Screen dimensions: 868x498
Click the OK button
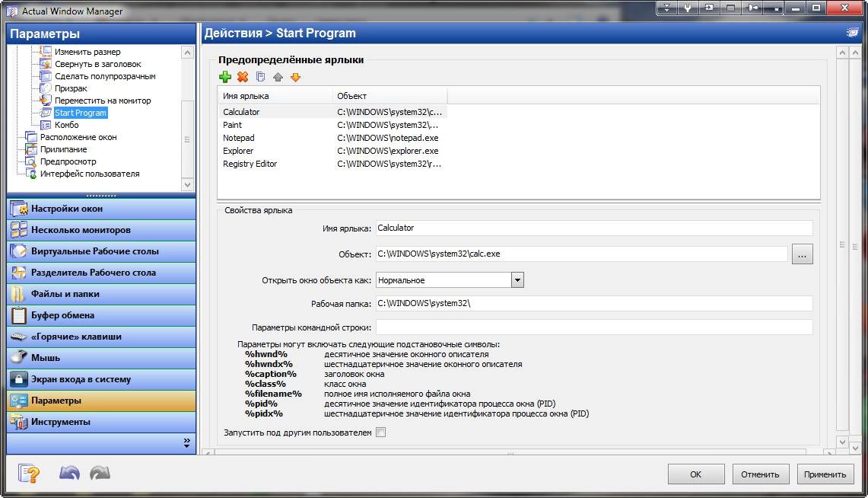click(696, 474)
